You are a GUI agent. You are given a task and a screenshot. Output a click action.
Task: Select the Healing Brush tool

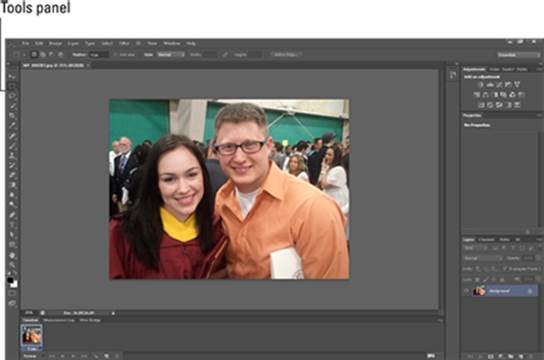[12, 136]
